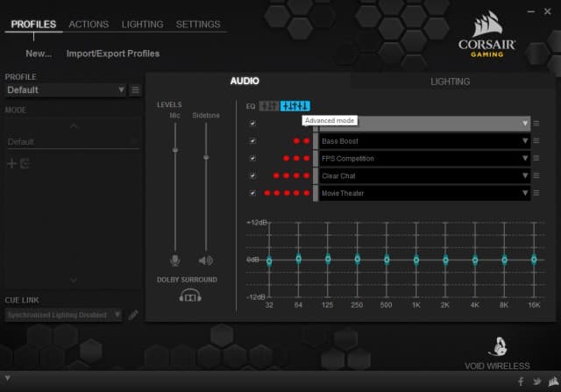The height and width of the screenshot is (392, 561).
Task: Select the basic EQ mode icon
Action: coord(269,106)
